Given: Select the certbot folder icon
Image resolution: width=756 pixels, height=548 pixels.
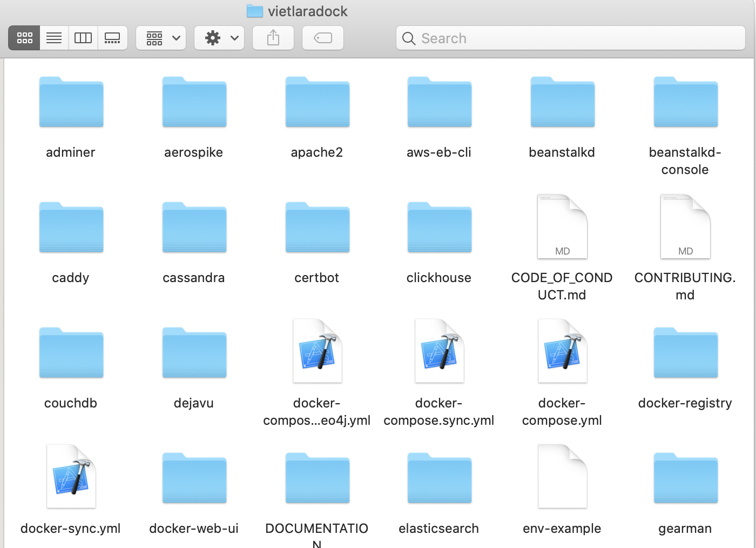Looking at the screenshot, I should (318, 227).
